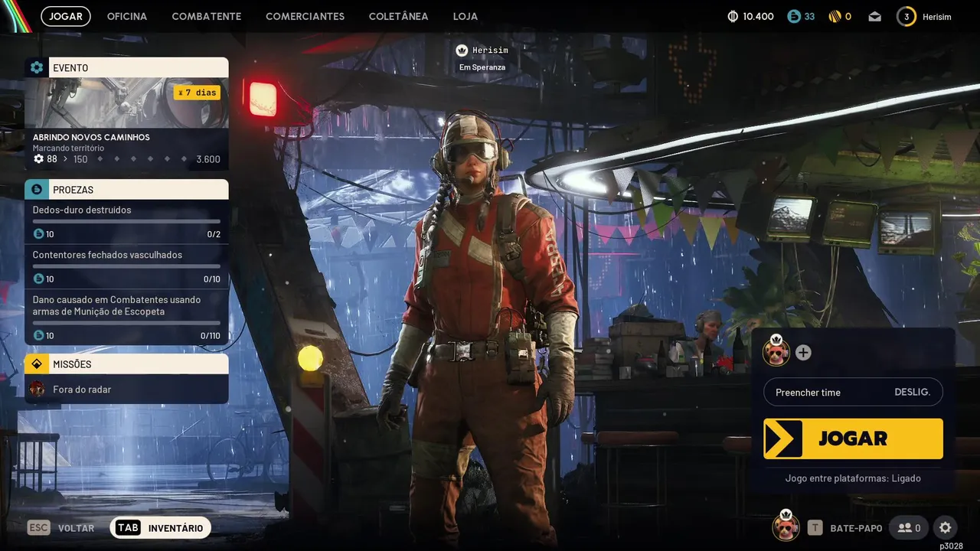The height and width of the screenshot is (551, 980).
Task: Click the yellow token icon showing 0
Action: [x=835, y=16]
